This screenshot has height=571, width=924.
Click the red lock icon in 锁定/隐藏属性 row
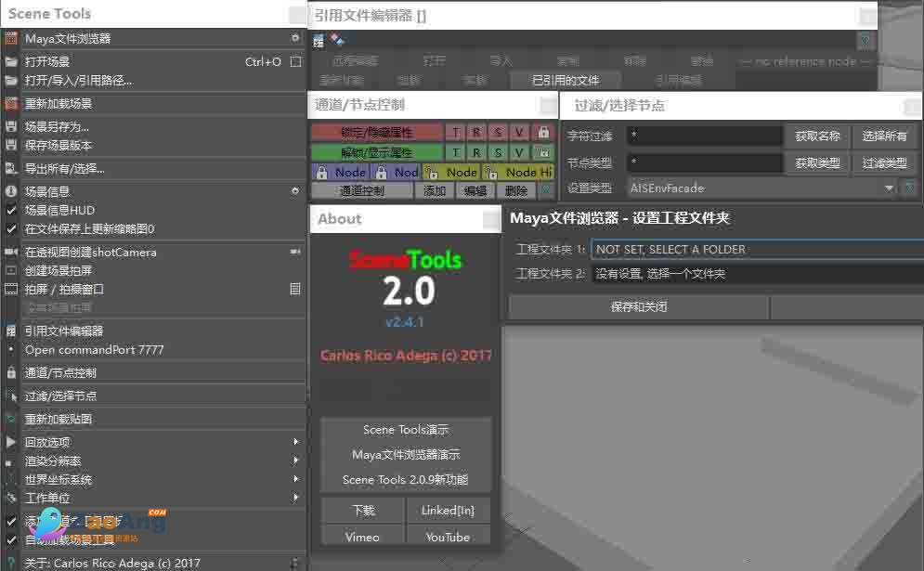[x=543, y=132]
